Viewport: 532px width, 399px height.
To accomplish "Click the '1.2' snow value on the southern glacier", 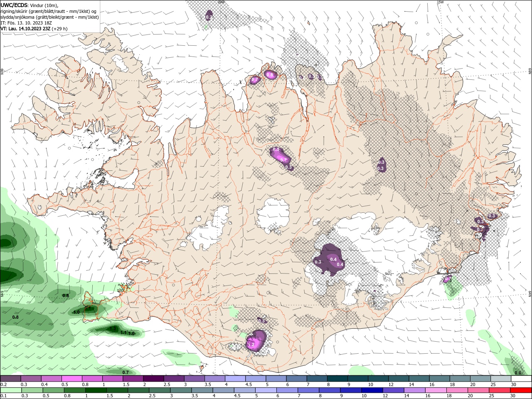I will coord(251,345).
